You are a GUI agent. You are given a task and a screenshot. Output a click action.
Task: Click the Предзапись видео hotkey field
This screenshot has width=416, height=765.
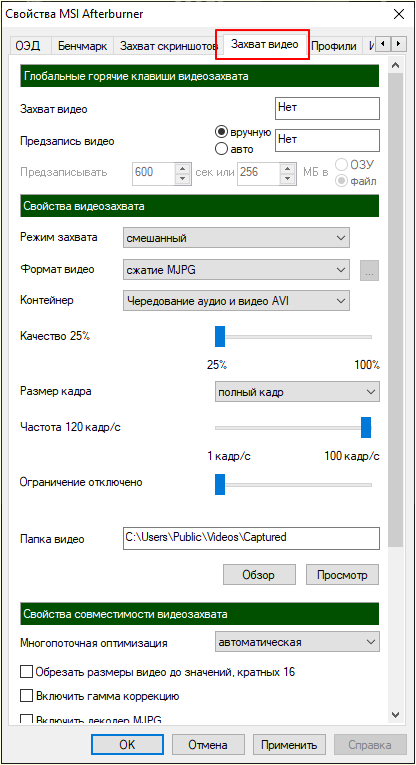pos(327,140)
